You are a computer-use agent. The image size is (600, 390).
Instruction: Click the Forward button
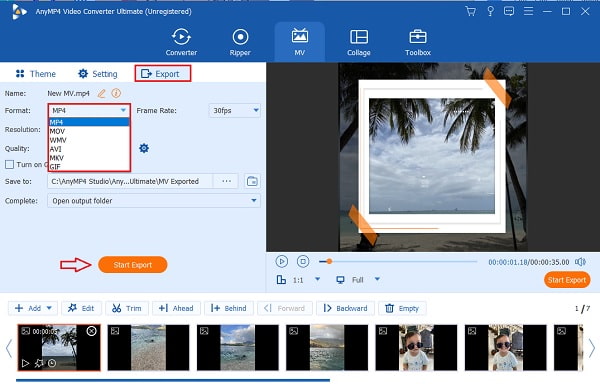(285, 308)
